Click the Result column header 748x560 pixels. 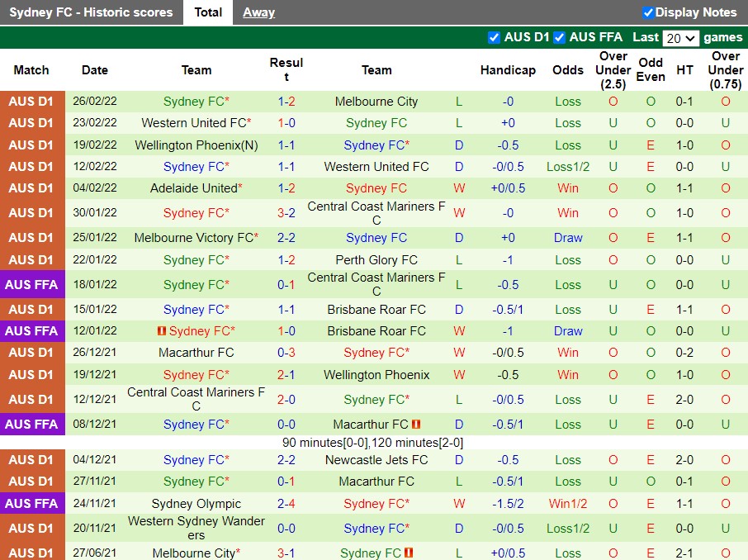286,69
